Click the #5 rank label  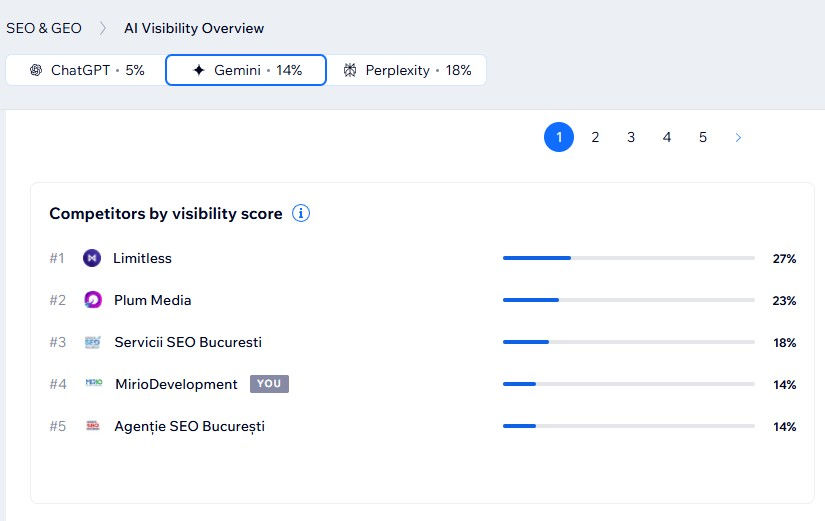(x=57, y=426)
